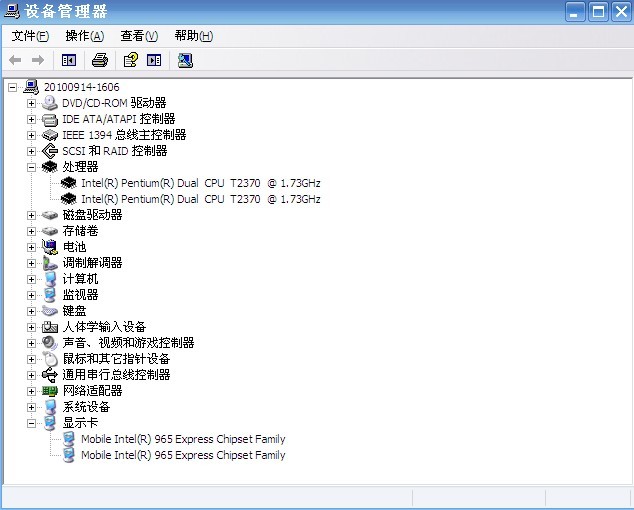Click the 网络适配器 network card icon

(50, 391)
